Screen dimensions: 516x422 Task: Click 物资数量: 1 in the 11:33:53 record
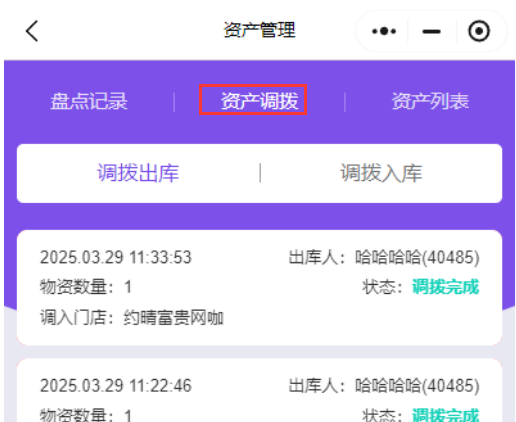pos(86,287)
